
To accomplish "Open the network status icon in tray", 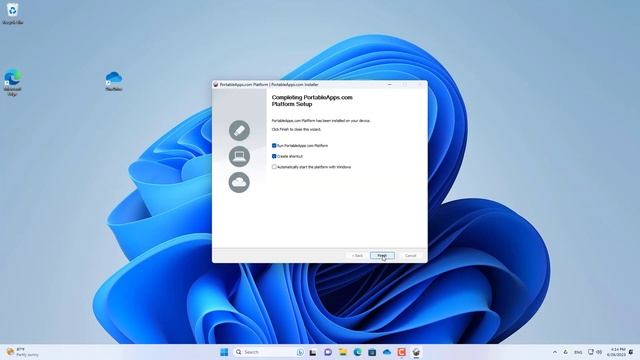I will coord(591,352).
